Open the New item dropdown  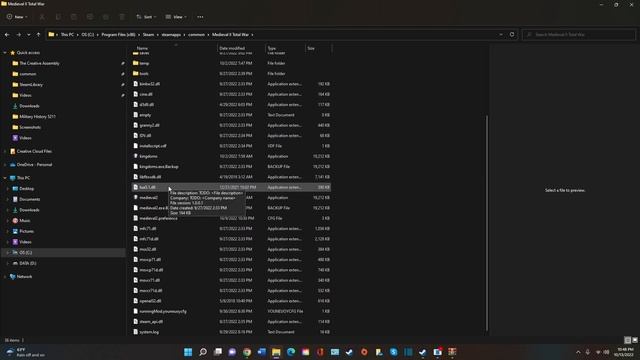[x=17, y=17]
